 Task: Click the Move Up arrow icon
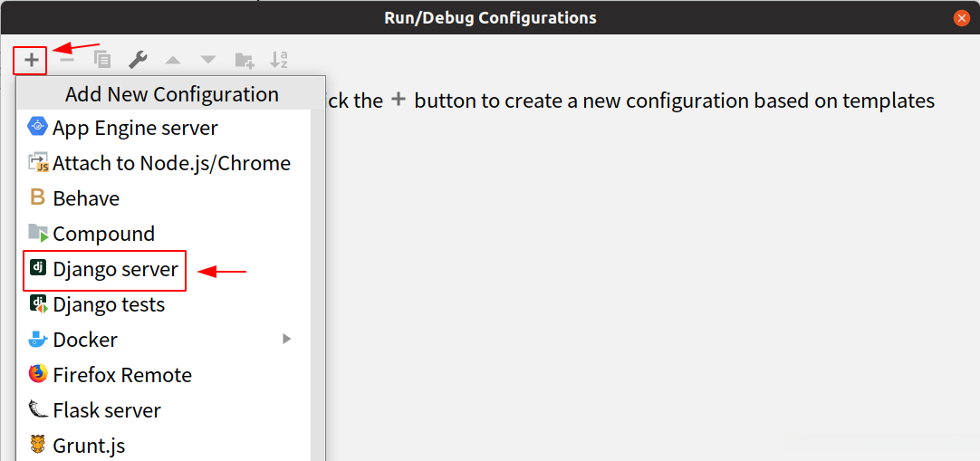tap(173, 60)
